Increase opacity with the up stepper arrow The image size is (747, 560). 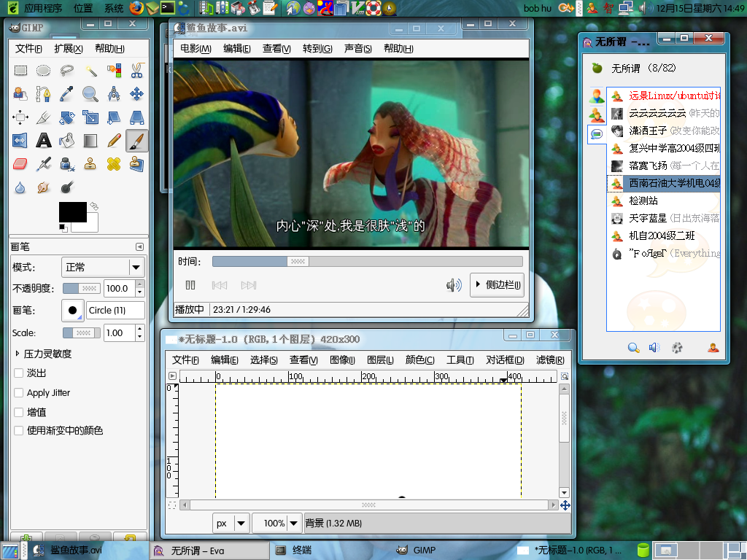point(139,284)
